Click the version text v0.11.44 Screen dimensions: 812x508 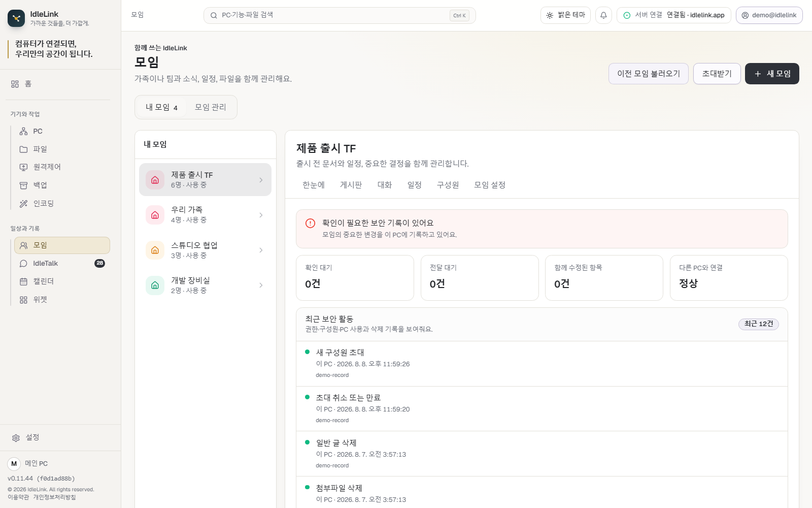(x=20, y=479)
